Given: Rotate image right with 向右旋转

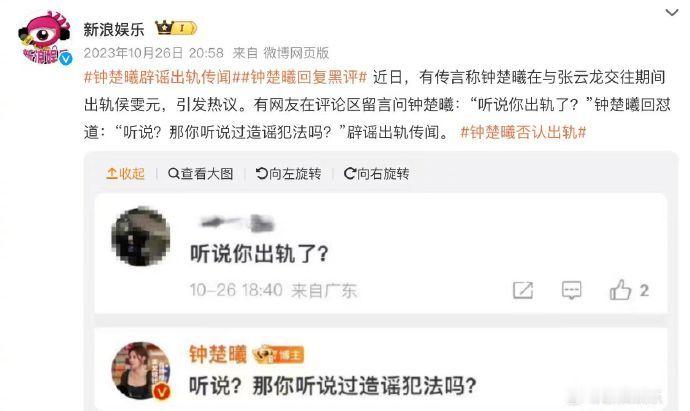Looking at the screenshot, I should (377, 174).
